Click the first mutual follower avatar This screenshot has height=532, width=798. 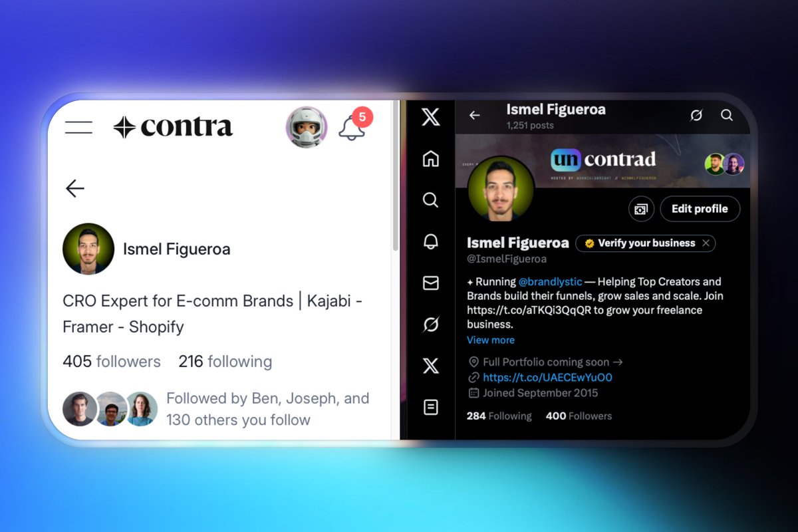[79, 409]
